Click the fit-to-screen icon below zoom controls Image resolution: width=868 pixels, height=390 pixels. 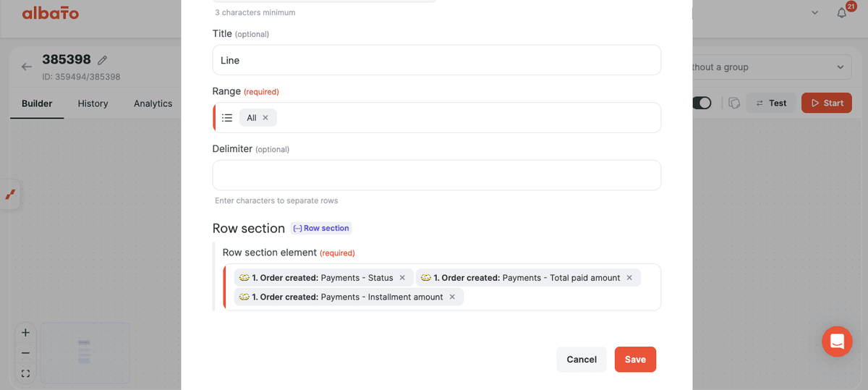[25, 373]
